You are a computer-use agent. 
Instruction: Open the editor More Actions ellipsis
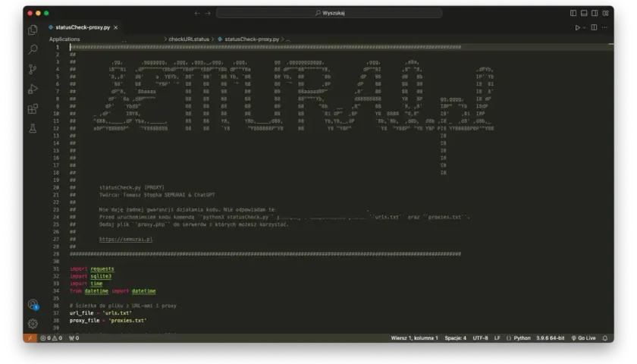pos(605,27)
